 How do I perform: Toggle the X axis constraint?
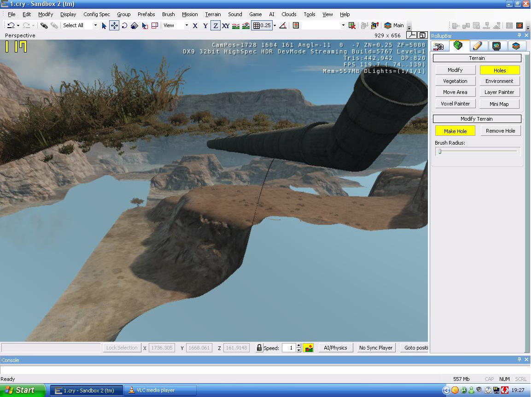[x=195, y=25]
